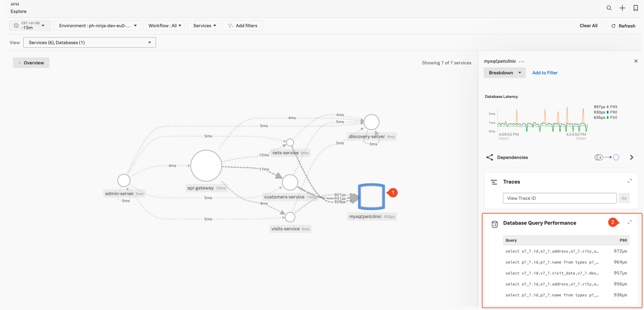644x310 pixels.
Task: Click the Explore breadcrumb title
Action: pos(19,11)
